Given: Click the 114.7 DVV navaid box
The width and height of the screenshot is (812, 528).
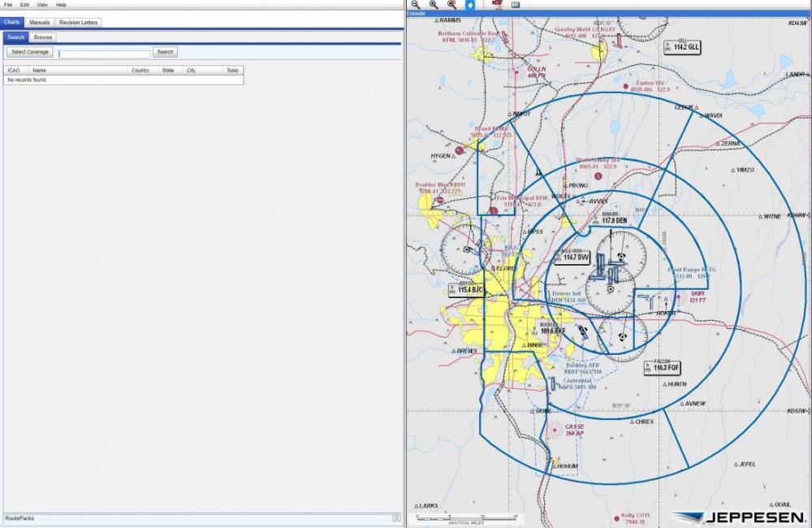Looking at the screenshot, I should (x=572, y=257).
